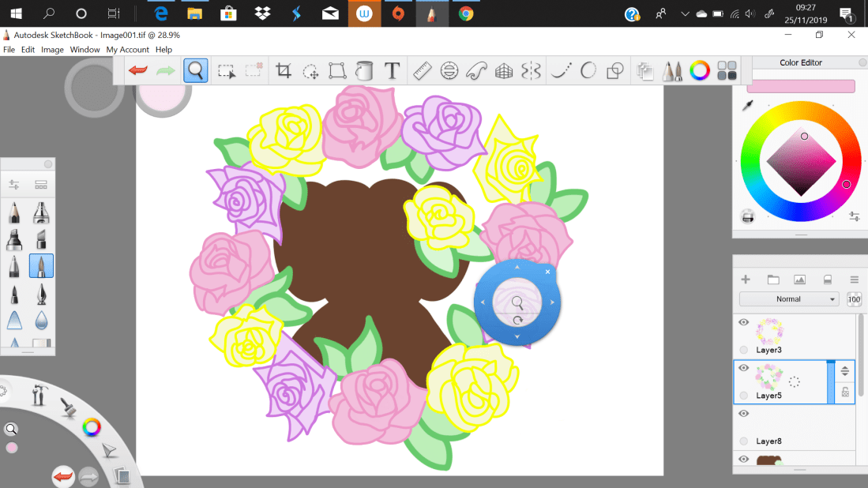Pick the eyedropper color picker
868x488 pixels.
pos(747,106)
